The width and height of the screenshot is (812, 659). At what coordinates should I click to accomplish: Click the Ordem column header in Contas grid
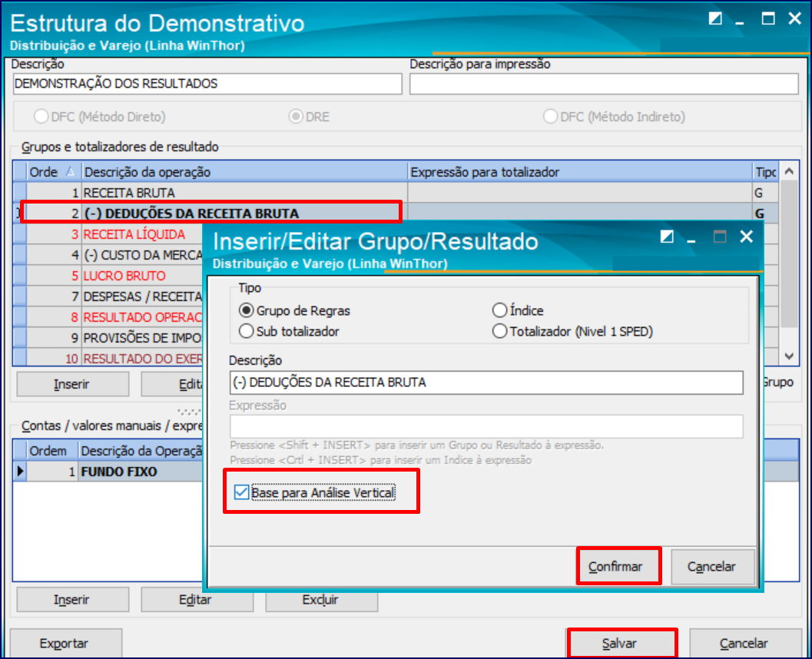pos(51,451)
